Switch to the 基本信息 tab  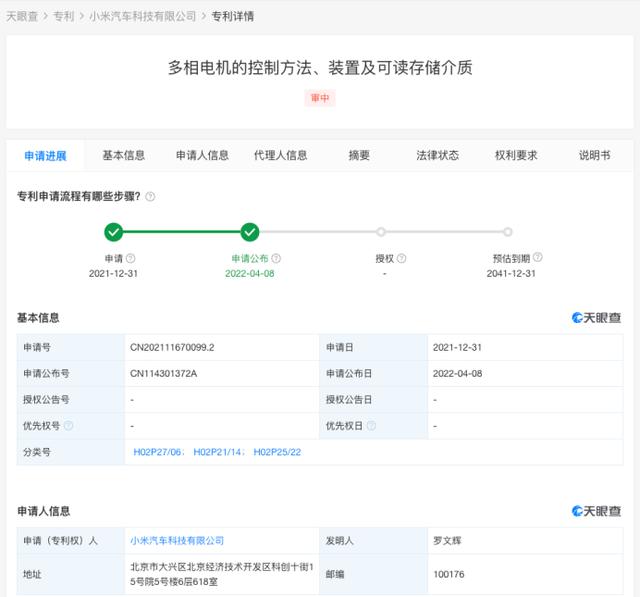coord(124,155)
